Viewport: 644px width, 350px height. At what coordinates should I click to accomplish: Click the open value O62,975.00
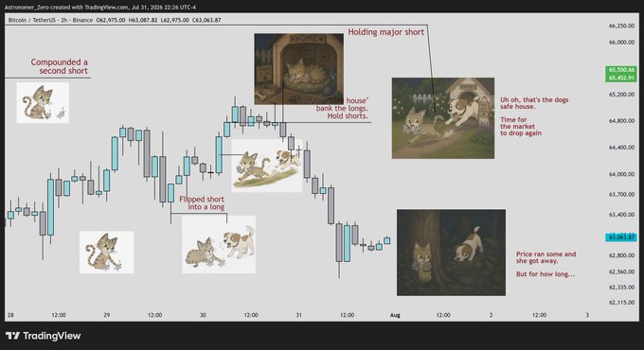click(111, 20)
